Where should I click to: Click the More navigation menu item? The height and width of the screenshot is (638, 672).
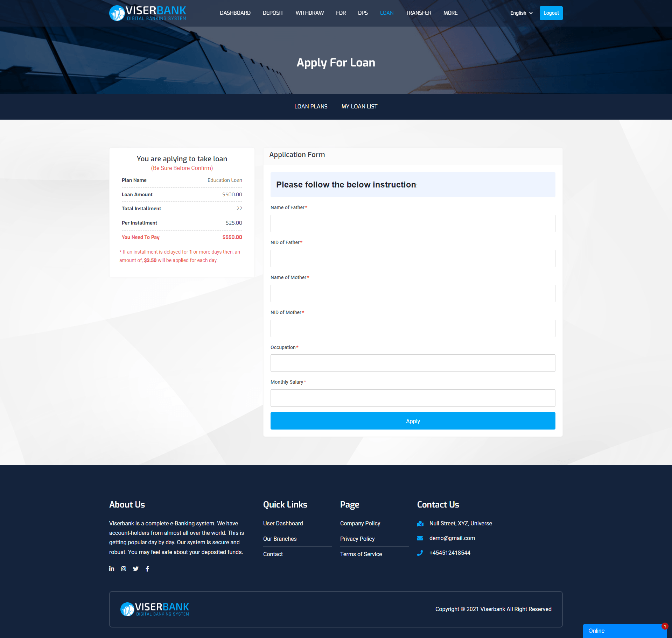[450, 13]
